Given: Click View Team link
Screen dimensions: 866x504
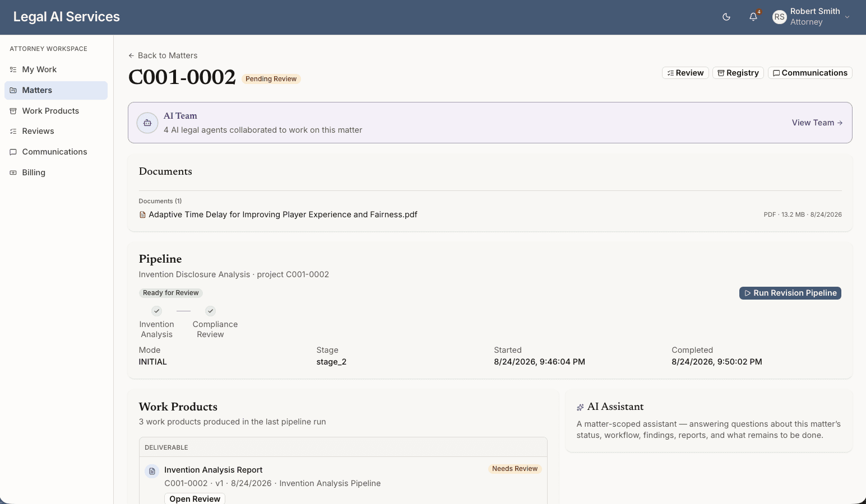Looking at the screenshot, I should point(817,123).
